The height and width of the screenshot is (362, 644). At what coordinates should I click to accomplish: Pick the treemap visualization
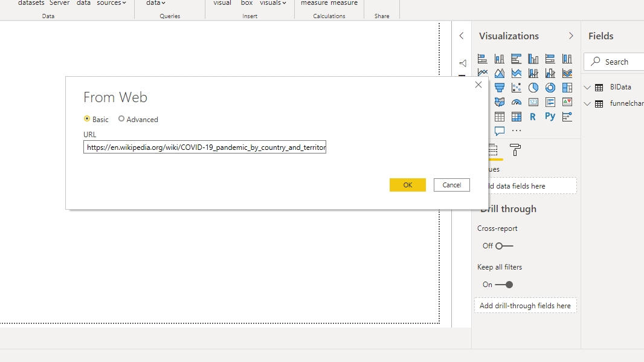click(567, 88)
